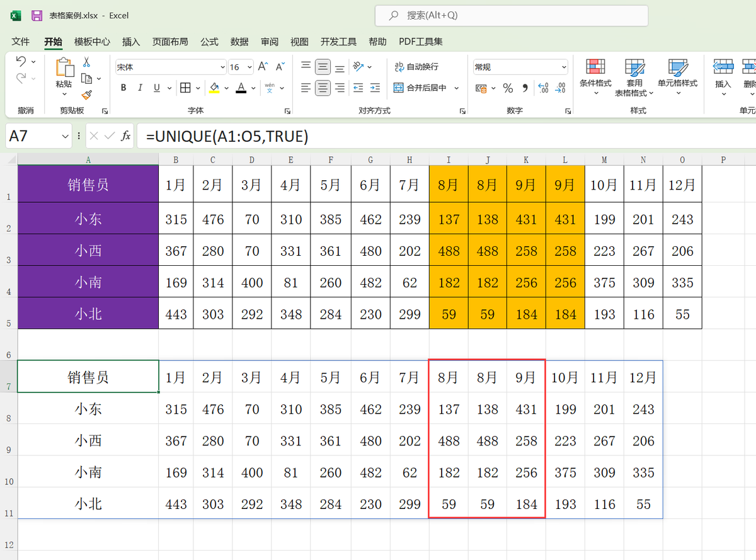Switch to the 开发工具 Developer tab
Image resolution: width=756 pixels, height=560 pixels.
[x=338, y=42]
